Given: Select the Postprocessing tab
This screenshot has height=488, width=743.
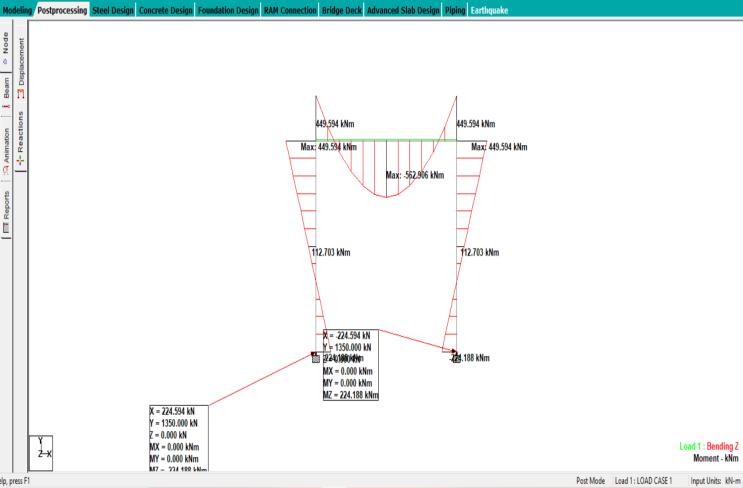Looking at the screenshot, I should (x=62, y=10).
